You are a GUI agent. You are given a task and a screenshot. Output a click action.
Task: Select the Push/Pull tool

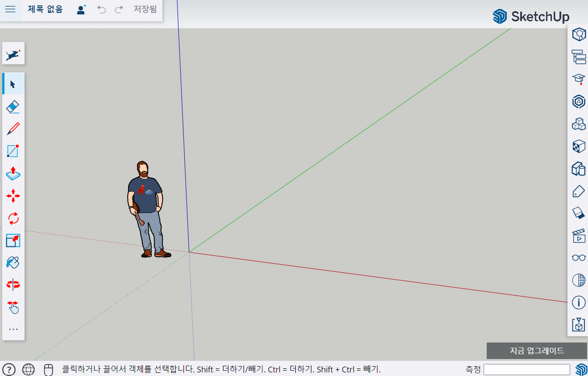point(13,174)
